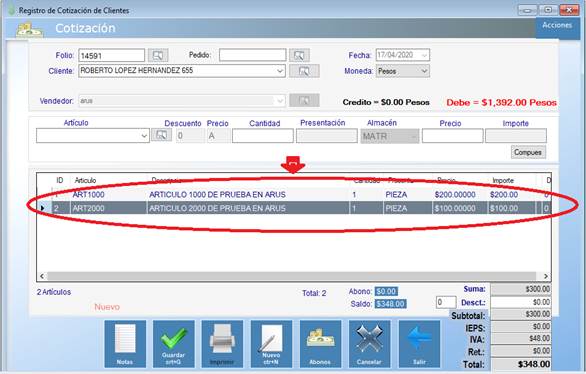Viewport: 586px width, 374px height.
Task: Click the Descuento field
Action: coord(190,136)
